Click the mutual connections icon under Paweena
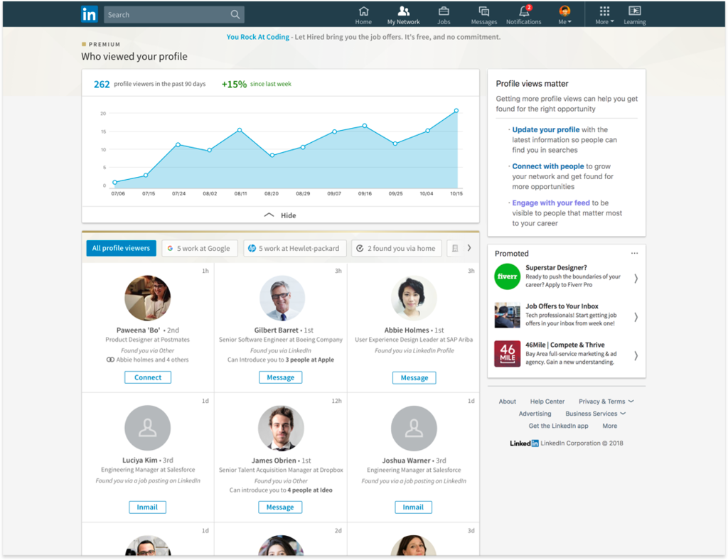Viewport: 728px width, 560px height. click(110, 360)
